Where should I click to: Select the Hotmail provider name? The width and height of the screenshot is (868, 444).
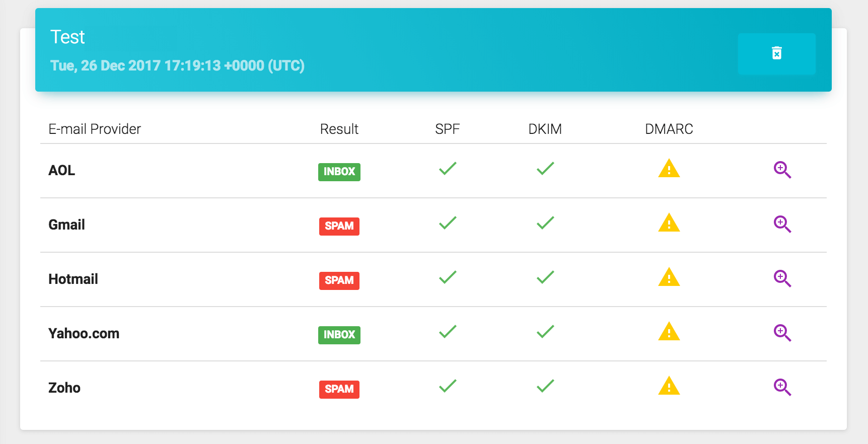(73, 279)
